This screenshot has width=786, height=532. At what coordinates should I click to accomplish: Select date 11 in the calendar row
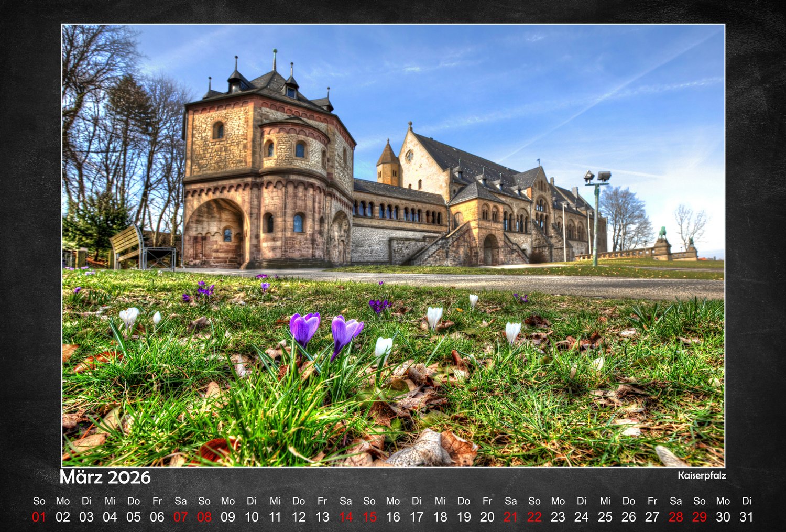(275, 517)
